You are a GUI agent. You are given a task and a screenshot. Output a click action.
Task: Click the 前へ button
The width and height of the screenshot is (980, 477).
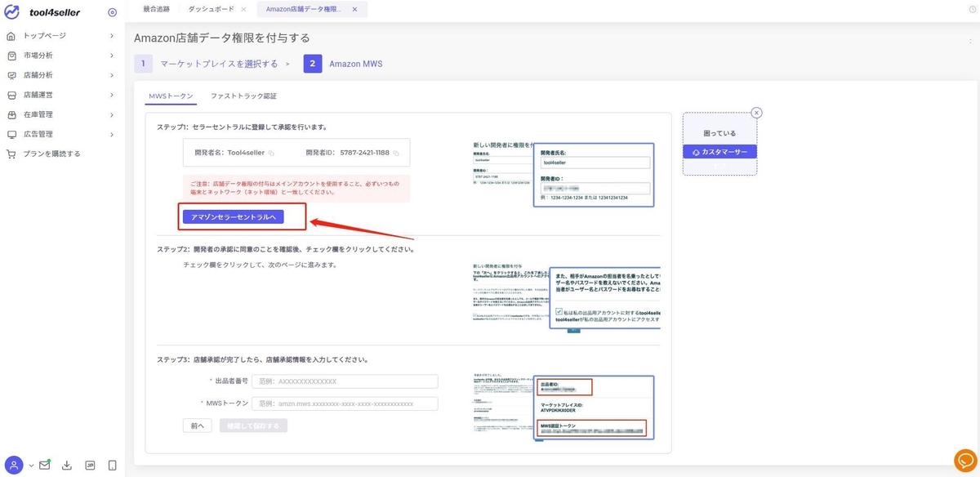pos(198,426)
